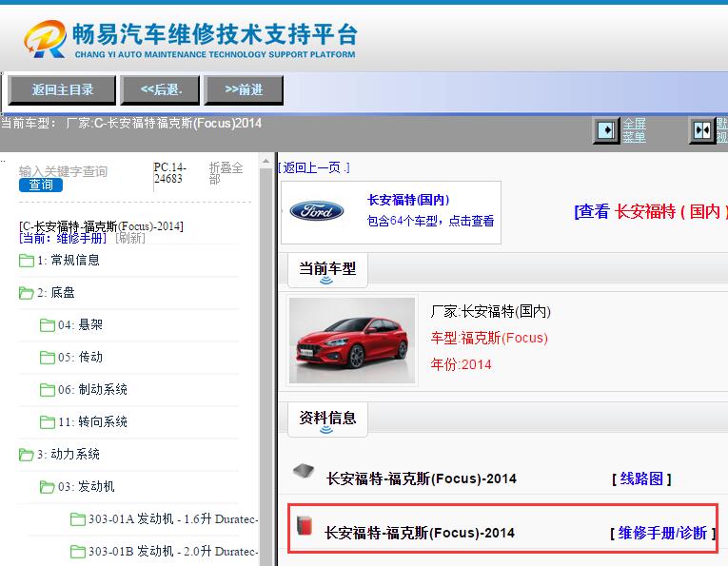Screen dimensions: 728x566
Task: Click the split-view double-arrow icon
Action: pos(702,130)
